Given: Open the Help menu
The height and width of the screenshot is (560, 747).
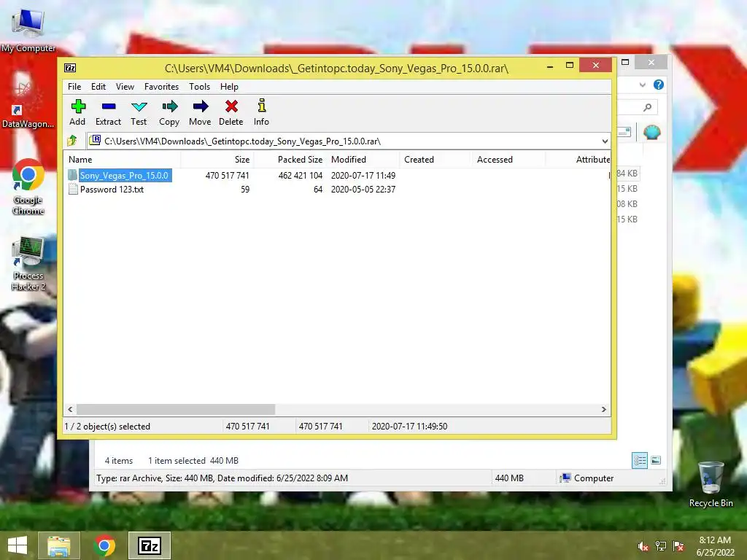Looking at the screenshot, I should point(229,87).
